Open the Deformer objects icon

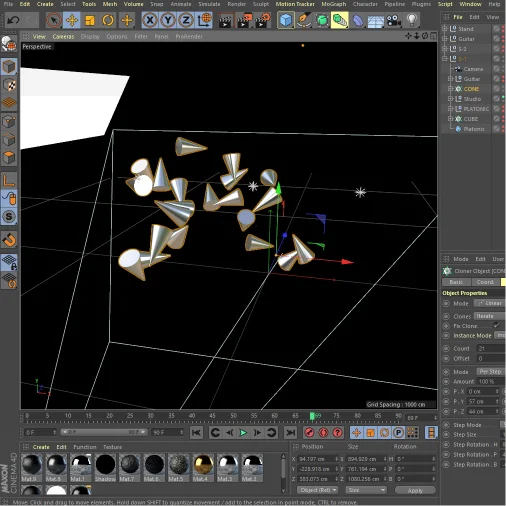pos(358,21)
